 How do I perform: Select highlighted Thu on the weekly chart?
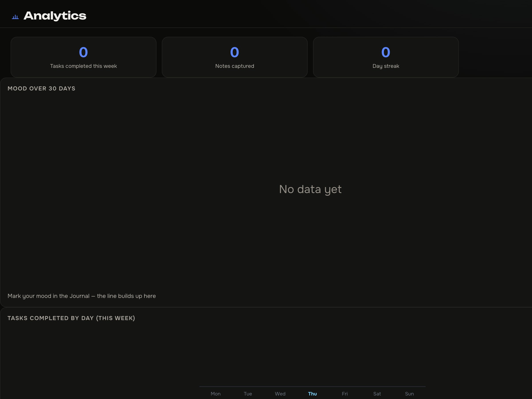pos(312,394)
